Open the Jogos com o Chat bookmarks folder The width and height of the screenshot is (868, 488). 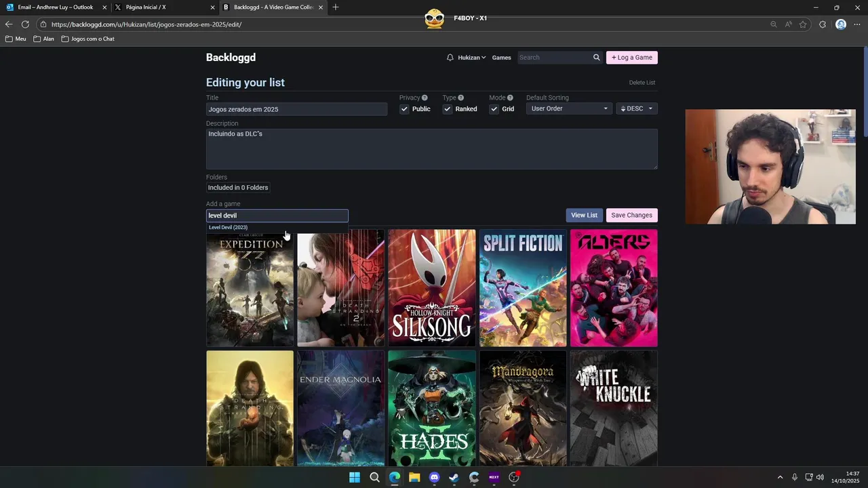point(88,39)
